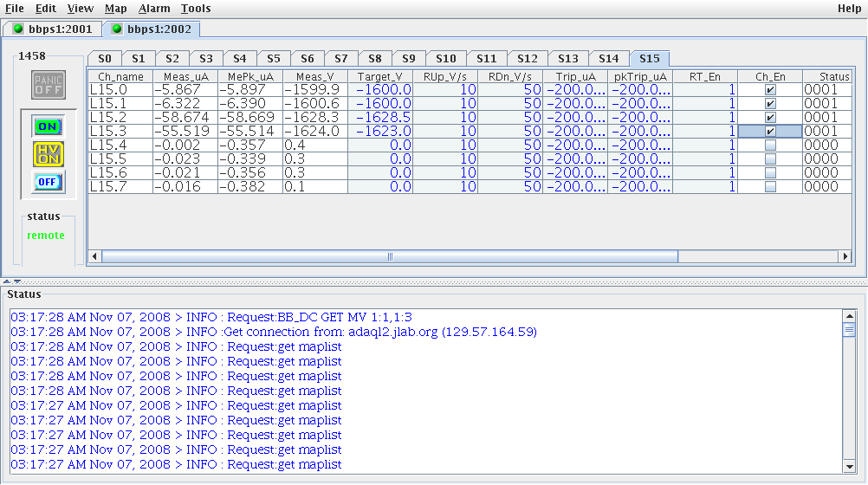
Task: Click the Meas_uA column header
Action: tap(185, 76)
